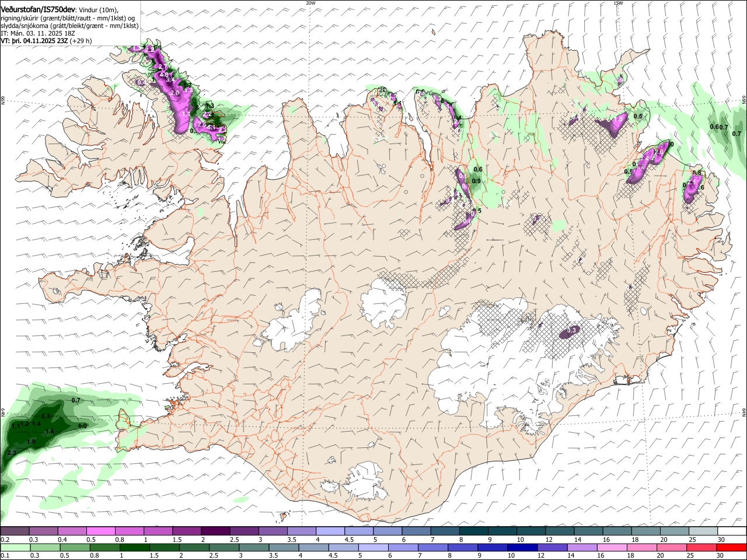Click the 0.2 label of the snow scale
747x560 pixels.
point(5,540)
